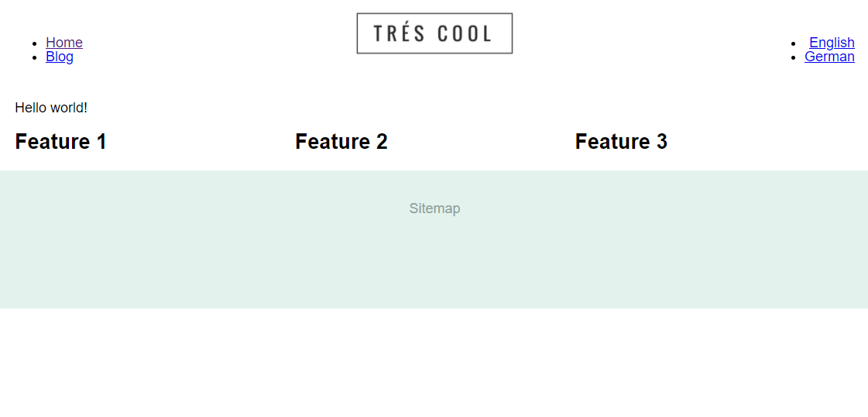Click the bullet point beside English
Image resolution: width=868 pixels, height=417 pixels.
[793, 43]
